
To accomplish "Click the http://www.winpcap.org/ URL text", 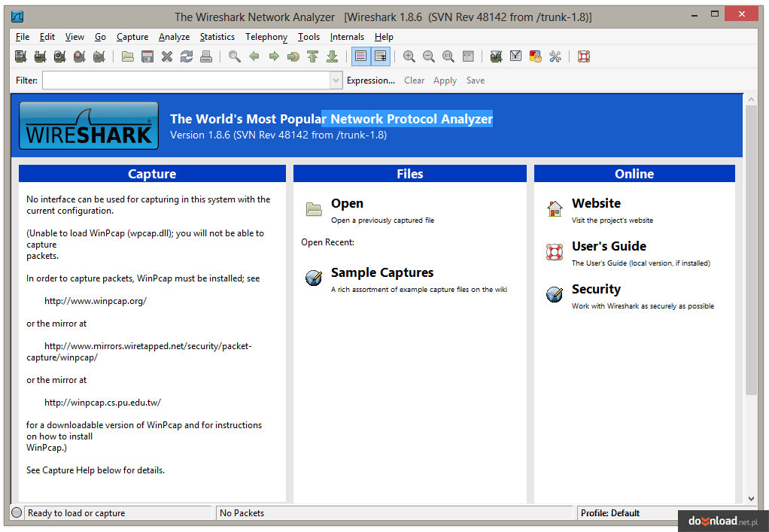I will pos(96,301).
